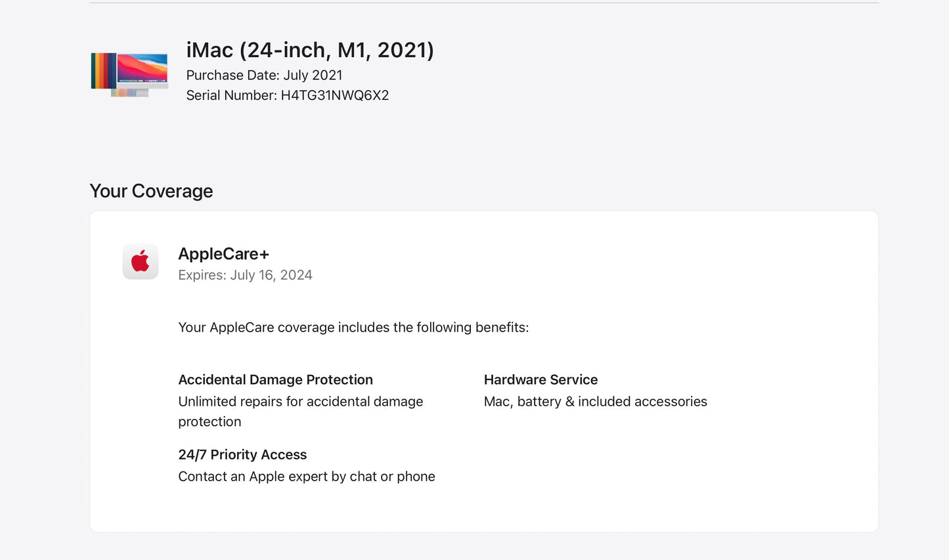949x560 pixels.
Task: Click the July 16, 2024 expiration date
Action: (271, 275)
